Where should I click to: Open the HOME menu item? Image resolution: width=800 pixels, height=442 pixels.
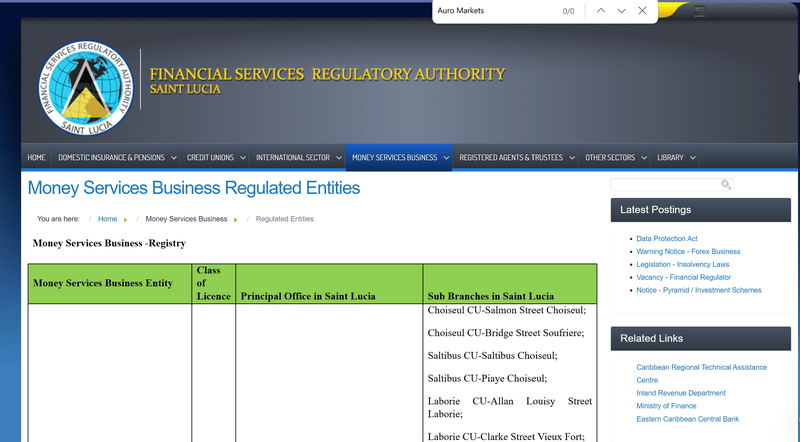pos(36,157)
